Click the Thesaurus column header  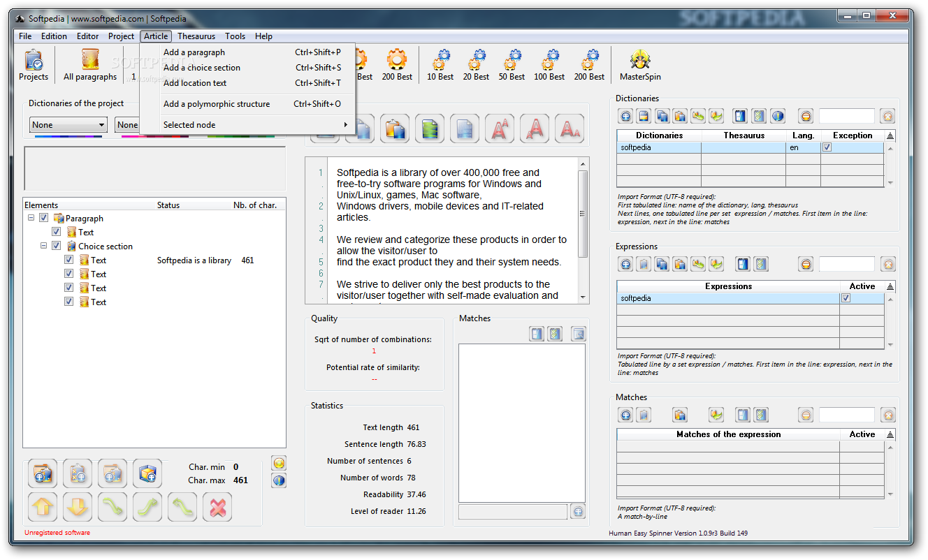744,135
